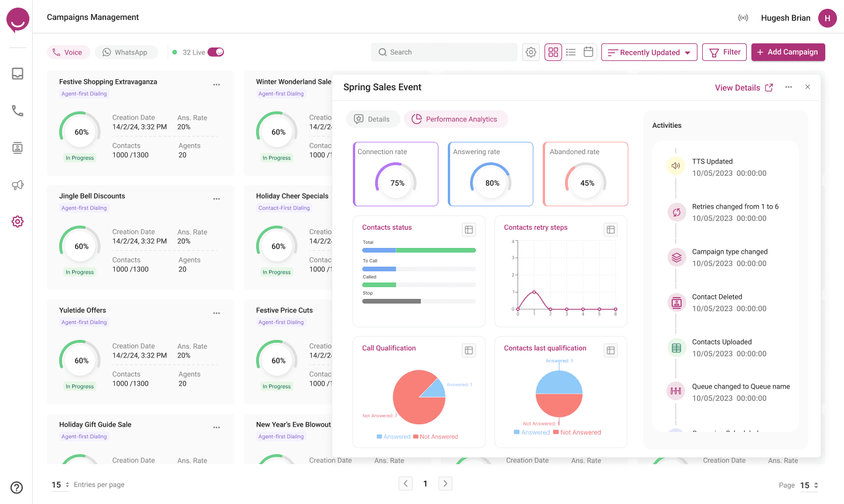844x504 pixels.
Task: Select the Voice channel filter
Action: pos(68,52)
